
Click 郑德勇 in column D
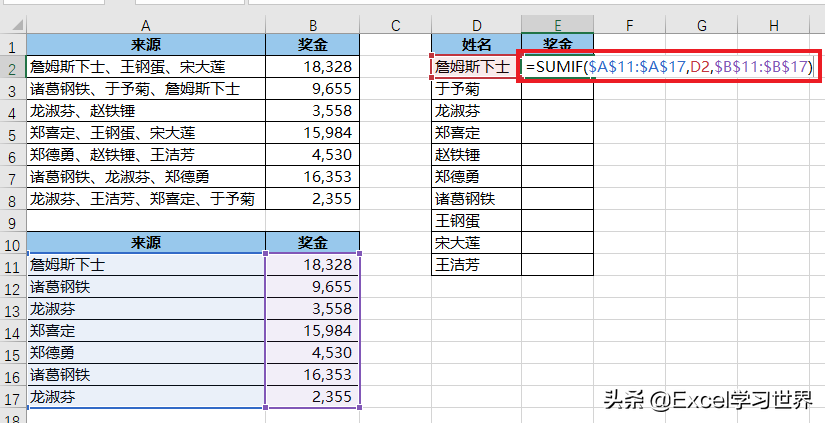(477, 177)
